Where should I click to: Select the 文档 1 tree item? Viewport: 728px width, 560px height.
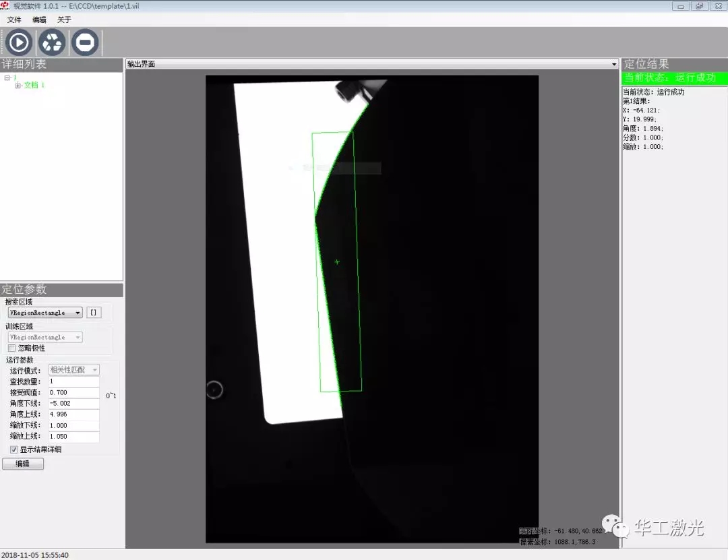tap(34, 86)
